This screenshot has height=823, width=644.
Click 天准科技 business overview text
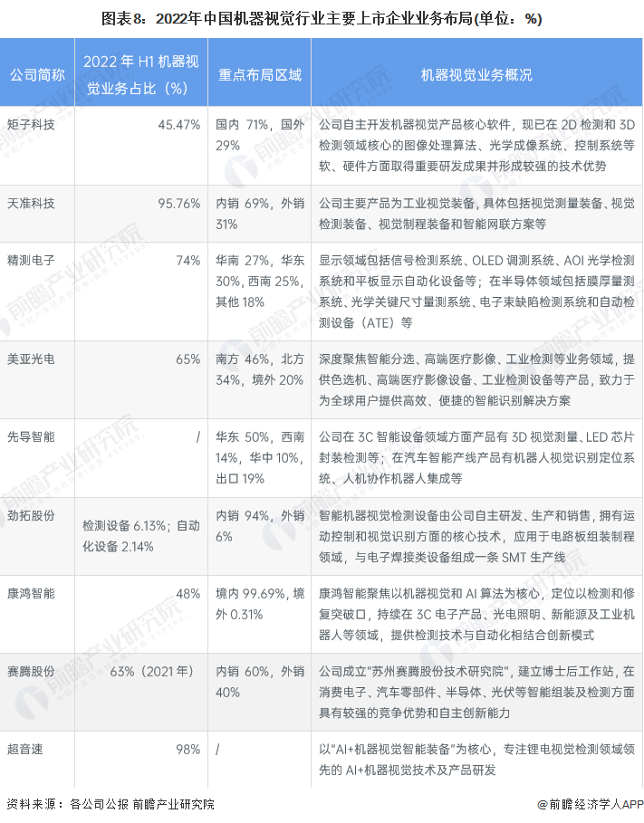476,214
